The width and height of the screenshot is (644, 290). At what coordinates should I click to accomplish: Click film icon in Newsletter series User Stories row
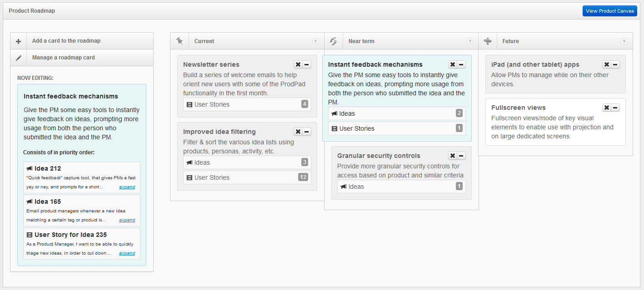pyautogui.click(x=190, y=104)
